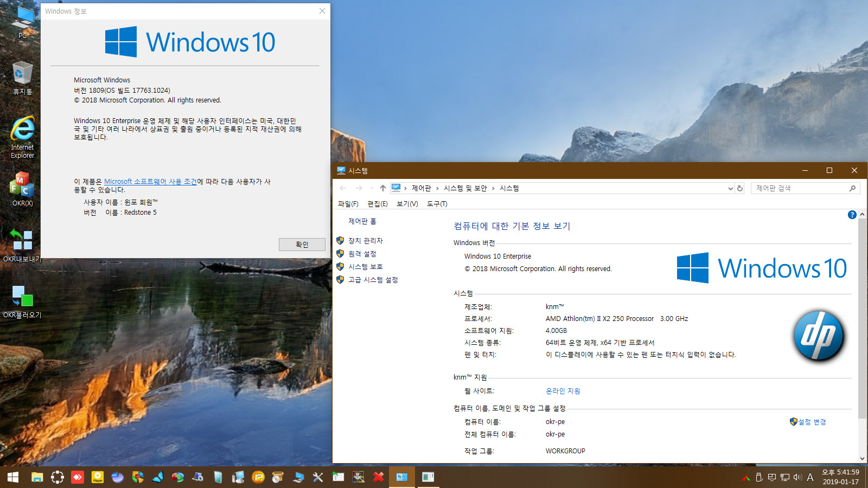The width and height of the screenshot is (868, 488).
Task: Open the 휴지통 recycle bin icon
Action: [22, 78]
